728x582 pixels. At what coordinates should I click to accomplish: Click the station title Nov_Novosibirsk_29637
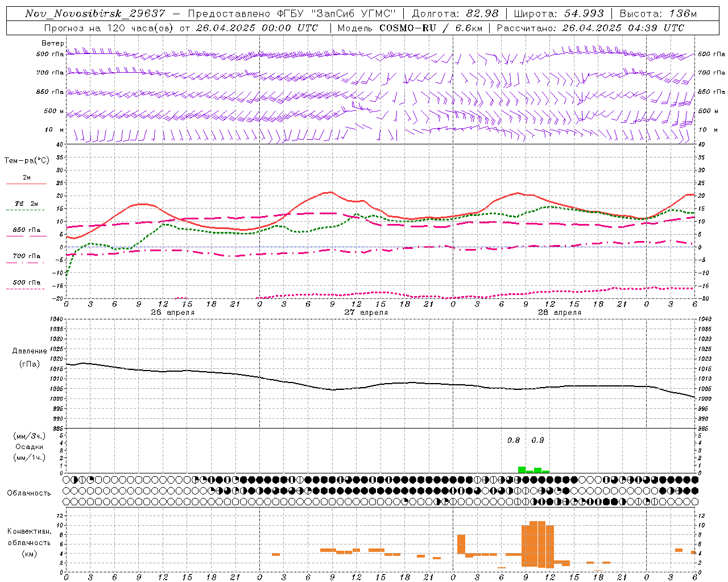(x=96, y=14)
